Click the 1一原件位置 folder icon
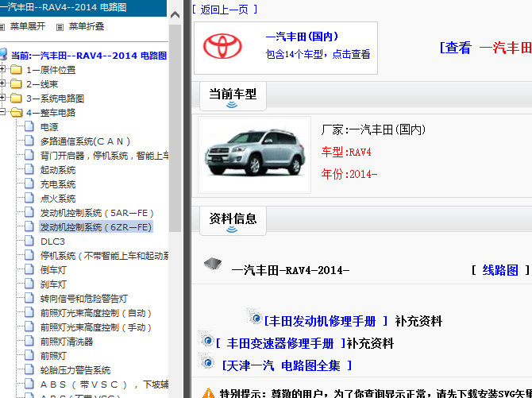This screenshot has width=532, height=398. pyautogui.click(x=16, y=70)
